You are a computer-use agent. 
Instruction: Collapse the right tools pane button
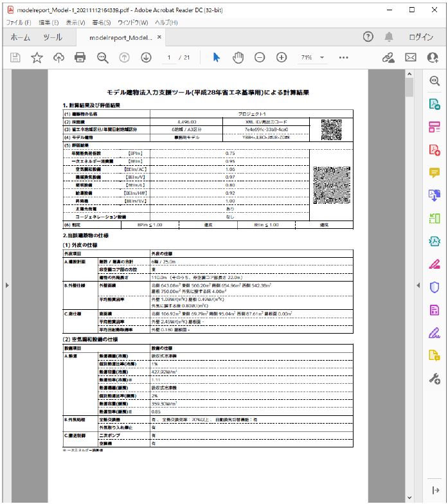[x=436, y=490]
